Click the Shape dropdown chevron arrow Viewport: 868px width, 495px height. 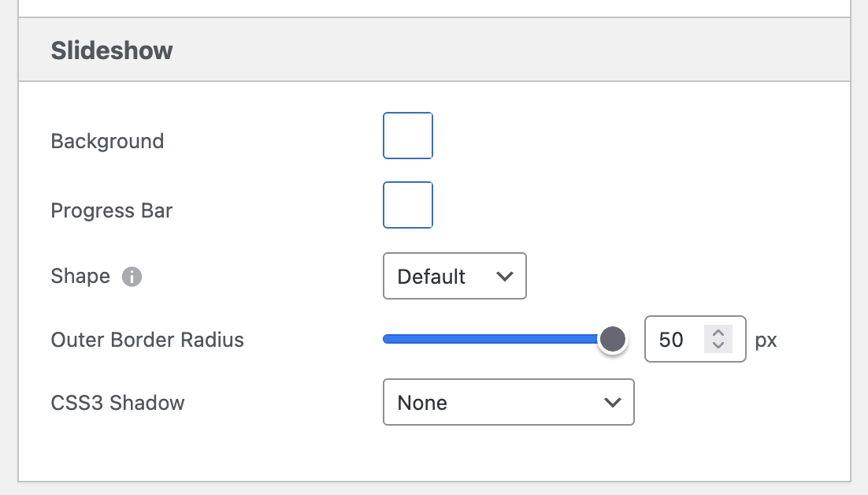pos(505,276)
